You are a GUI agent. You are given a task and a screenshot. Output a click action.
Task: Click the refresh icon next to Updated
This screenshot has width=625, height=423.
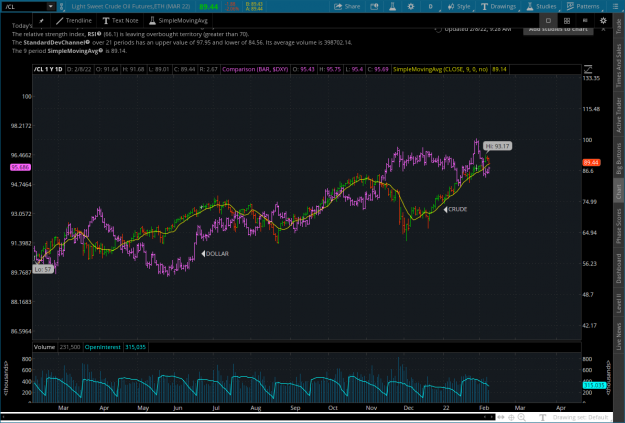click(x=438, y=29)
